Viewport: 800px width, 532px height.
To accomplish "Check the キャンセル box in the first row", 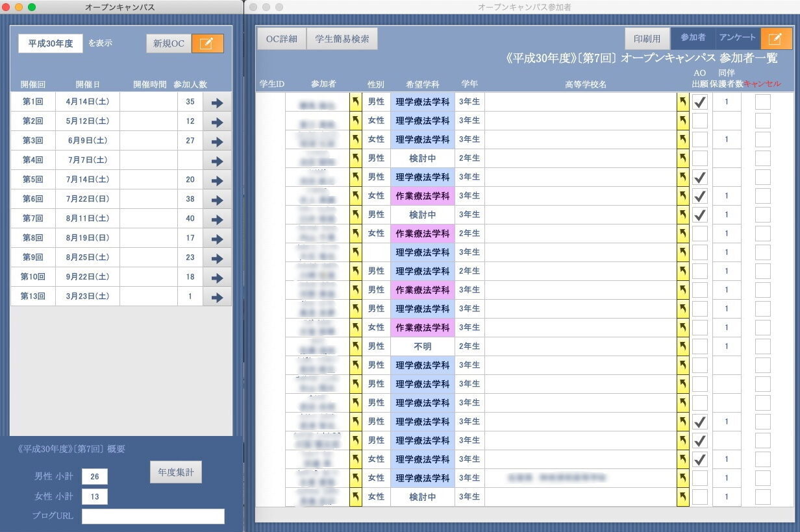I will [x=763, y=102].
